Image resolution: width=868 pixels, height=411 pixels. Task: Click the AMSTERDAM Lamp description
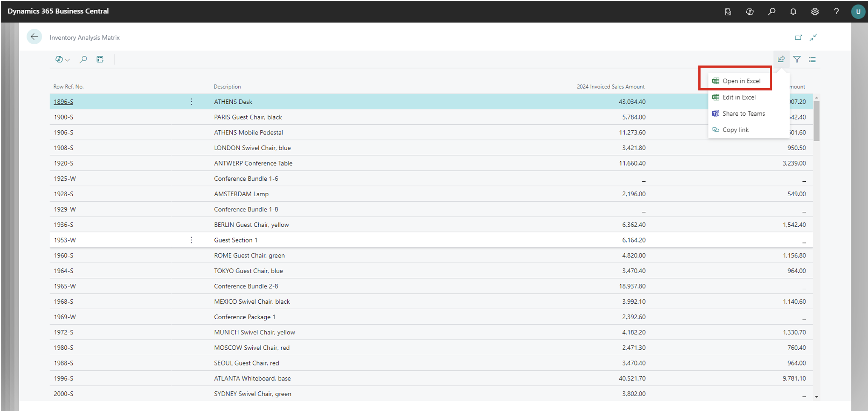[x=241, y=194]
